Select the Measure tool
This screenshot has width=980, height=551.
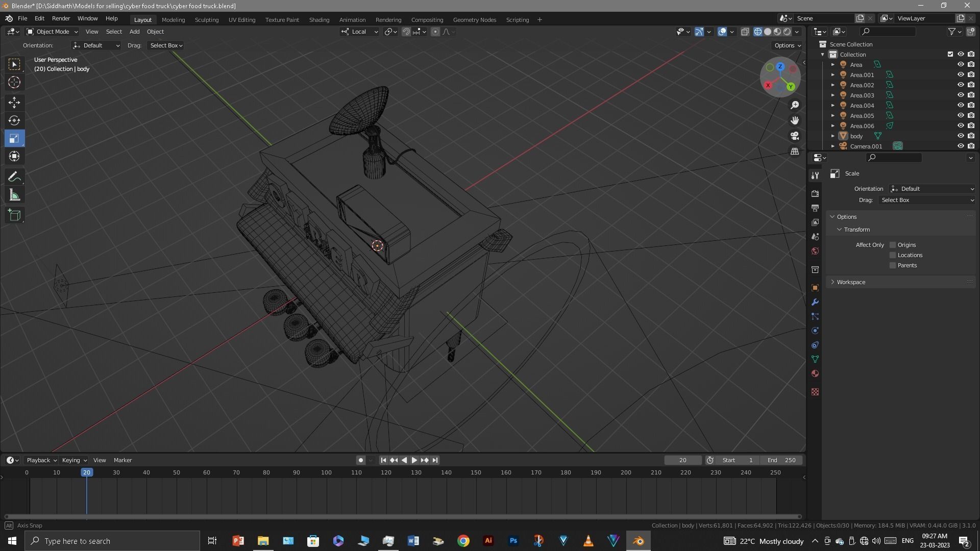pos(14,195)
